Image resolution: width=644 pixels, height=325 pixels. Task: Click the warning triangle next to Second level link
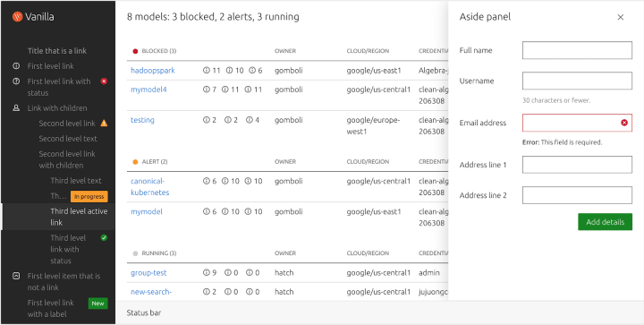pos(104,123)
